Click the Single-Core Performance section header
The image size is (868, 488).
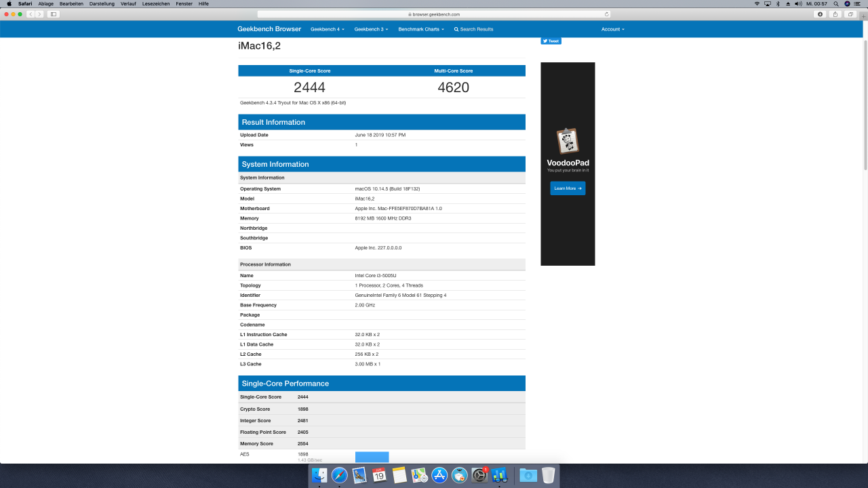pyautogui.click(x=382, y=383)
